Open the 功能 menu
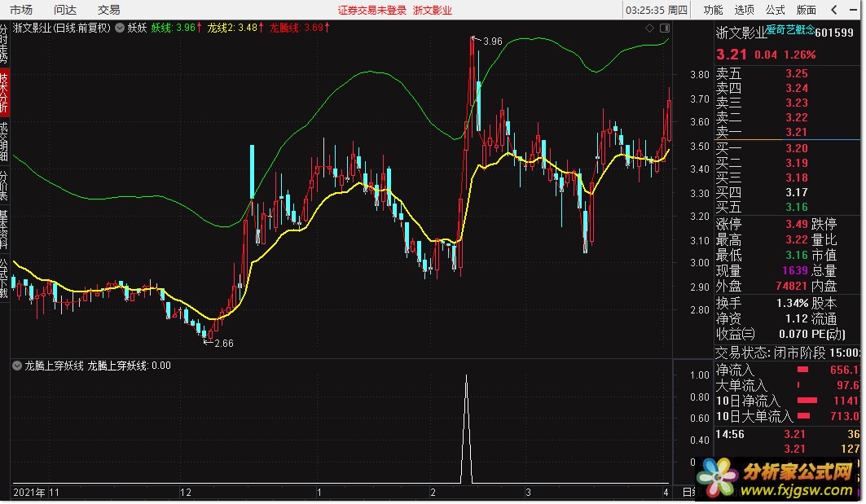This screenshot has width=866, height=504. (713, 10)
